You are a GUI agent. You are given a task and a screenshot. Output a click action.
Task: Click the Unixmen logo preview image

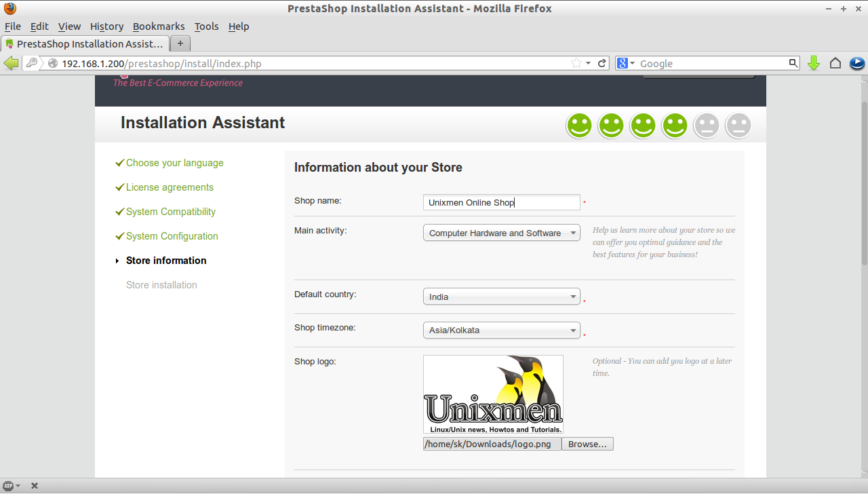pos(493,394)
